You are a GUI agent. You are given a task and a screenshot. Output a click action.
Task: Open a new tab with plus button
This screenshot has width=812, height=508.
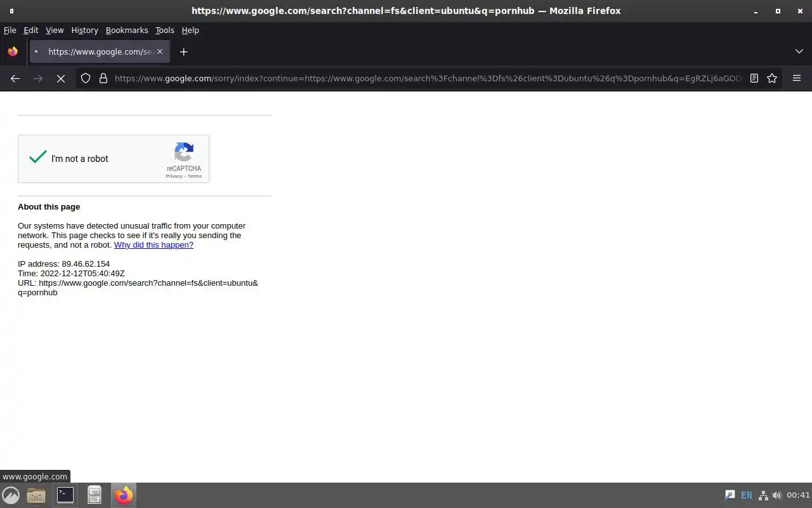pos(184,52)
